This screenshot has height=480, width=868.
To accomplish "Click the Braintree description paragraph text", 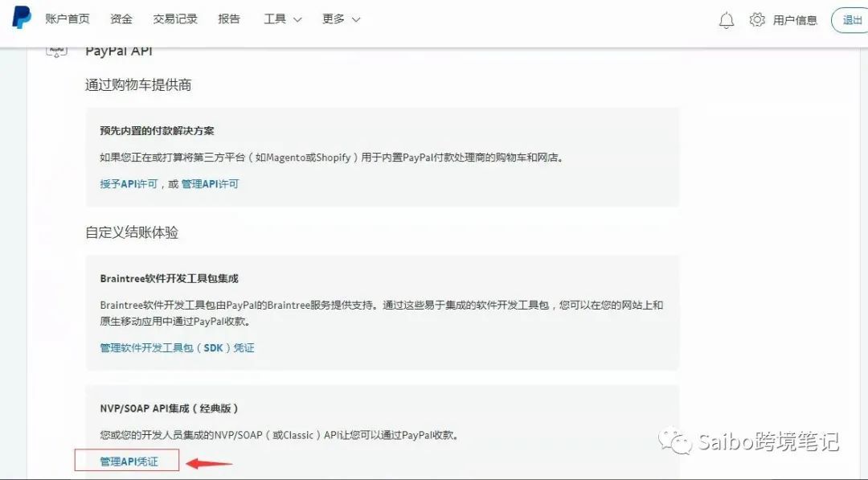I will (x=382, y=313).
